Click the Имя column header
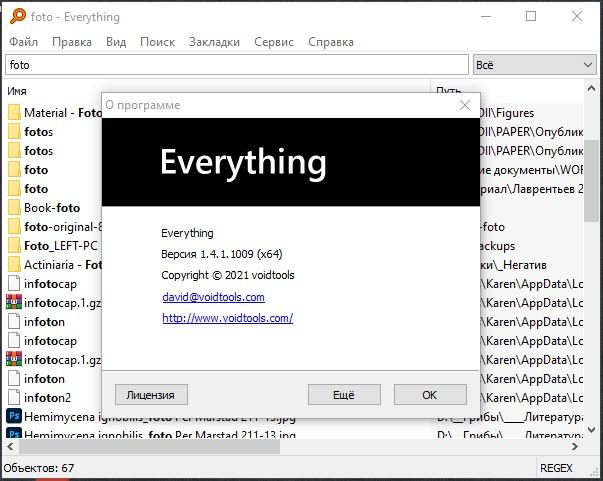The width and height of the screenshot is (603, 481). tap(17, 91)
